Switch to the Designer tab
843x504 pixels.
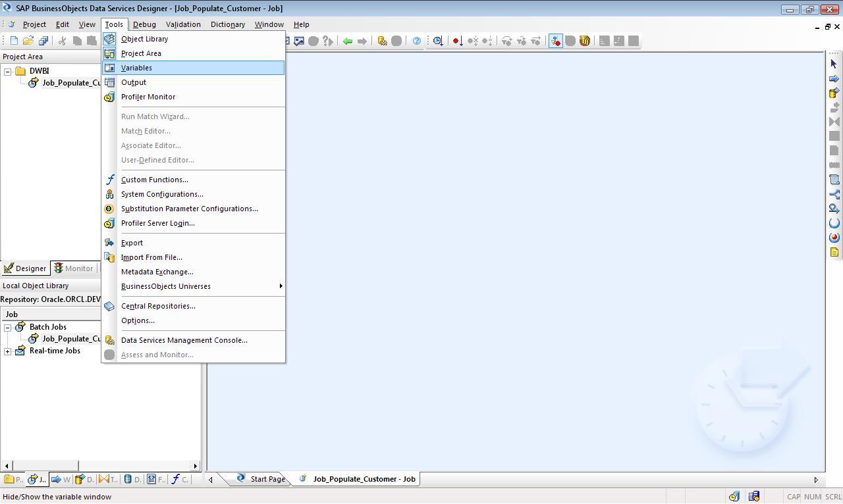[25, 268]
